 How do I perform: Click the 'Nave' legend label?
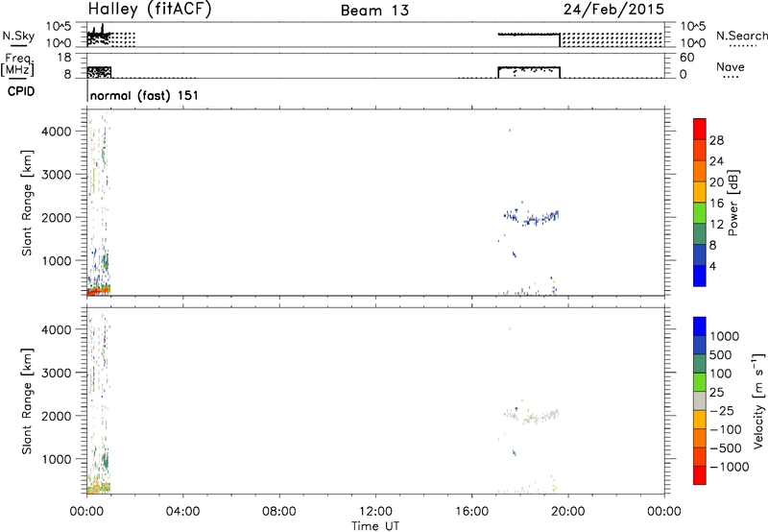(x=730, y=67)
